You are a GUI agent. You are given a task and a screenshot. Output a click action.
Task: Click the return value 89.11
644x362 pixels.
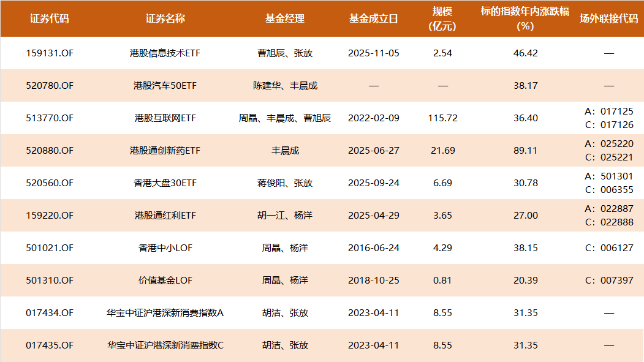point(526,151)
